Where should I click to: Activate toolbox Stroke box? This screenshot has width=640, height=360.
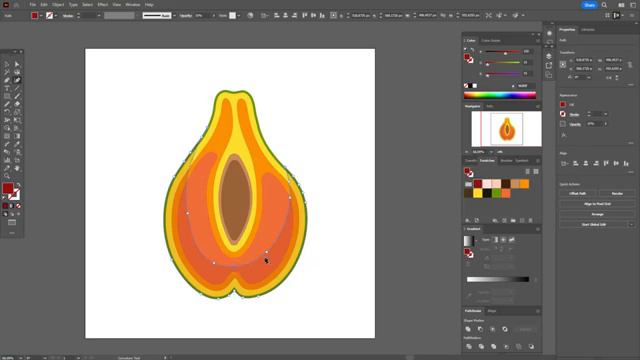point(15,195)
